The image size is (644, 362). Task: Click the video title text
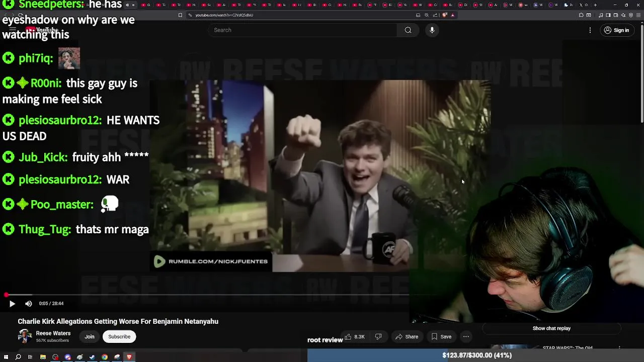[x=118, y=321]
